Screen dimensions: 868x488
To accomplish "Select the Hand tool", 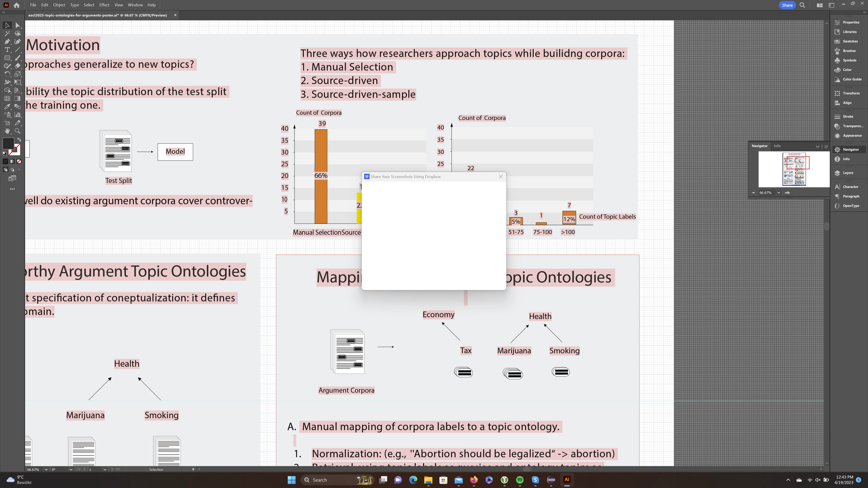I will [7, 131].
